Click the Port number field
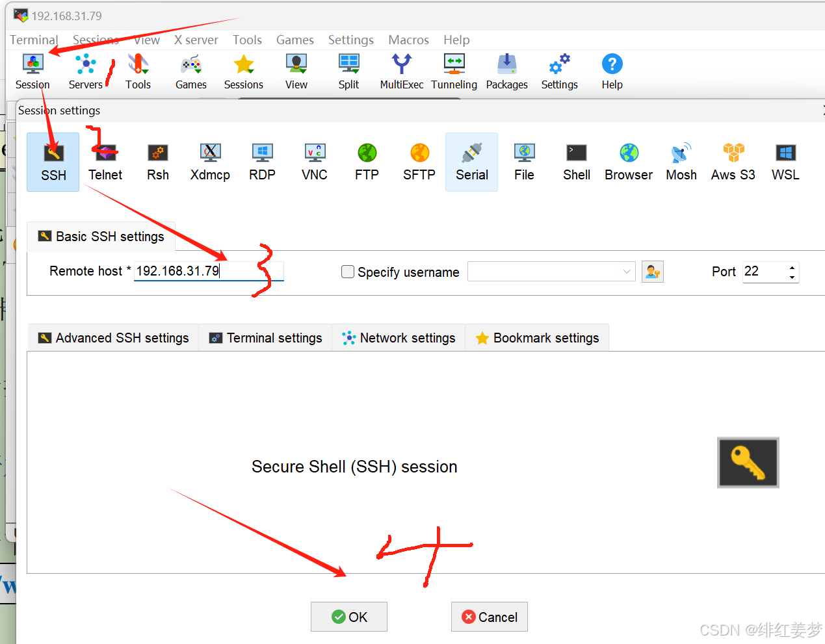 coord(765,272)
